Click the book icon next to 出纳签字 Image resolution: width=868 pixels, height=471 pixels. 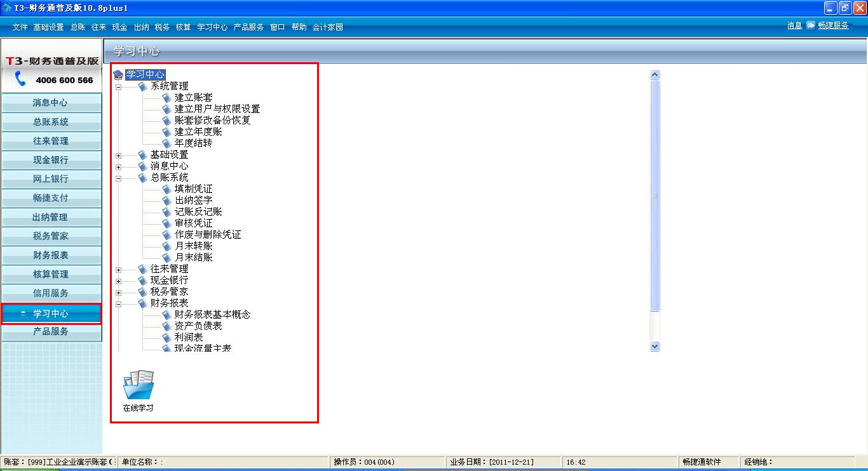click(x=166, y=201)
